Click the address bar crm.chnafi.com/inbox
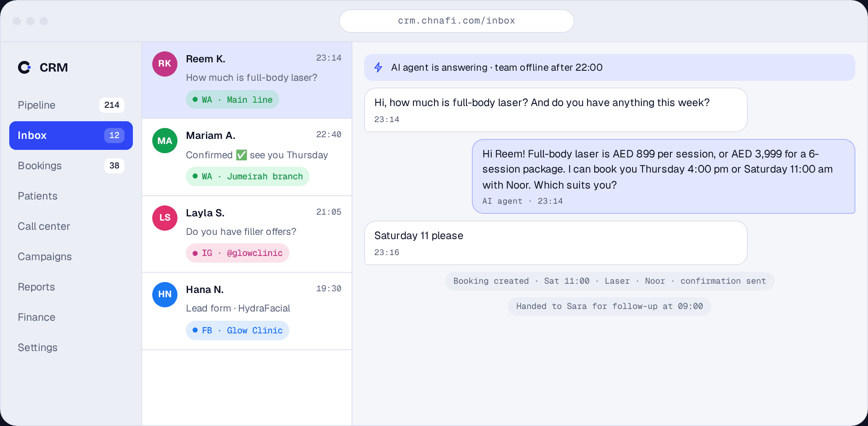Screen dimensions: 868x426 tap(457, 21)
